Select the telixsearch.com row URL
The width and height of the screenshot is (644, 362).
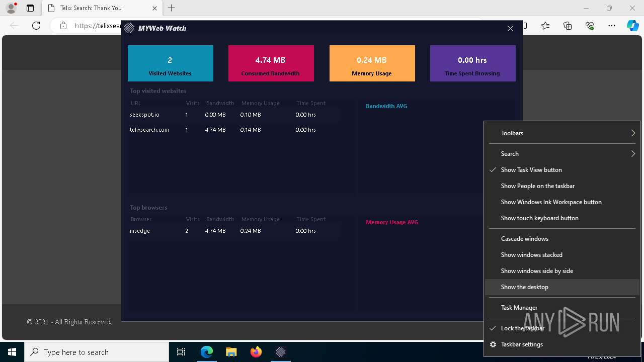pyautogui.click(x=149, y=130)
